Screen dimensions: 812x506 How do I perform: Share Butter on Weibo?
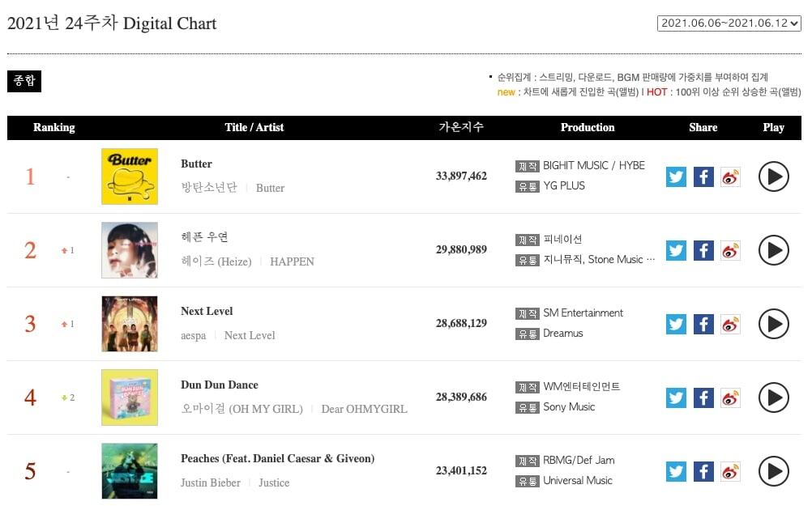coord(730,176)
